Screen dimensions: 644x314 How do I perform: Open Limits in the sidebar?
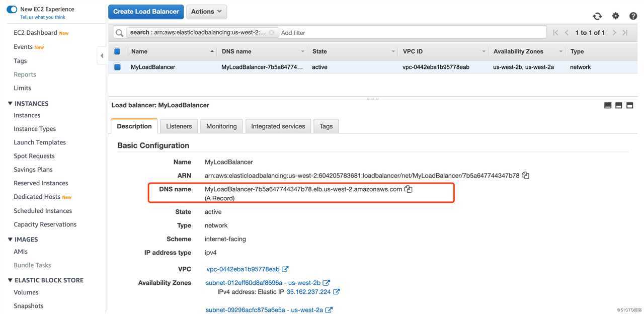[x=22, y=88]
